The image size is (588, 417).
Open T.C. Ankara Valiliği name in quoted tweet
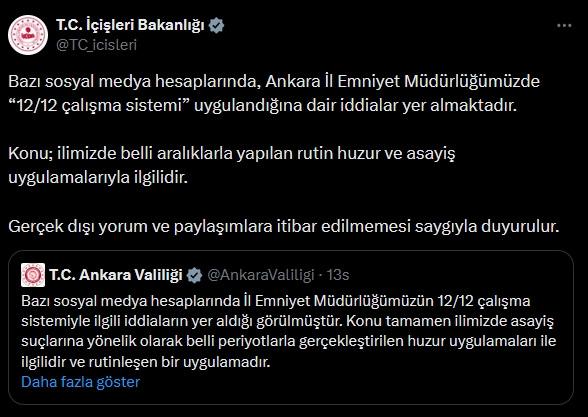click(x=116, y=275)
